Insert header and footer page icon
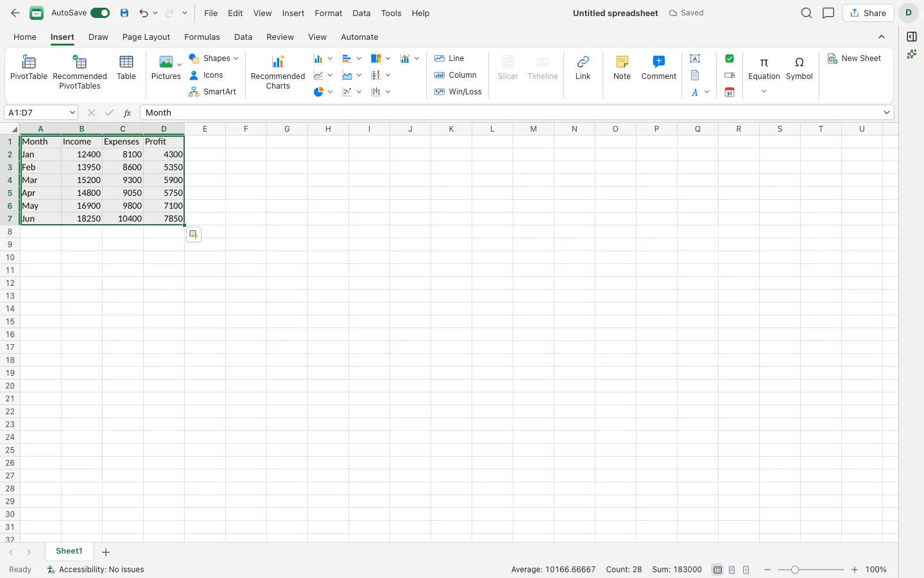 pos(695,75)
